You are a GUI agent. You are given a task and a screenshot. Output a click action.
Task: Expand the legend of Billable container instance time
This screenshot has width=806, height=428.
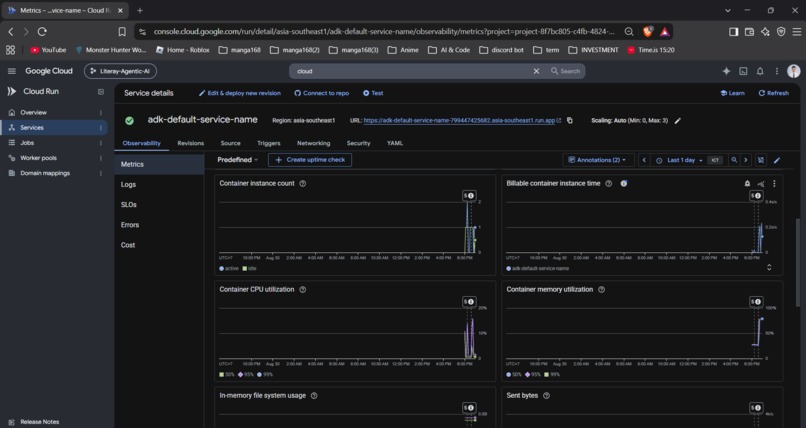(x=769, y=267)
